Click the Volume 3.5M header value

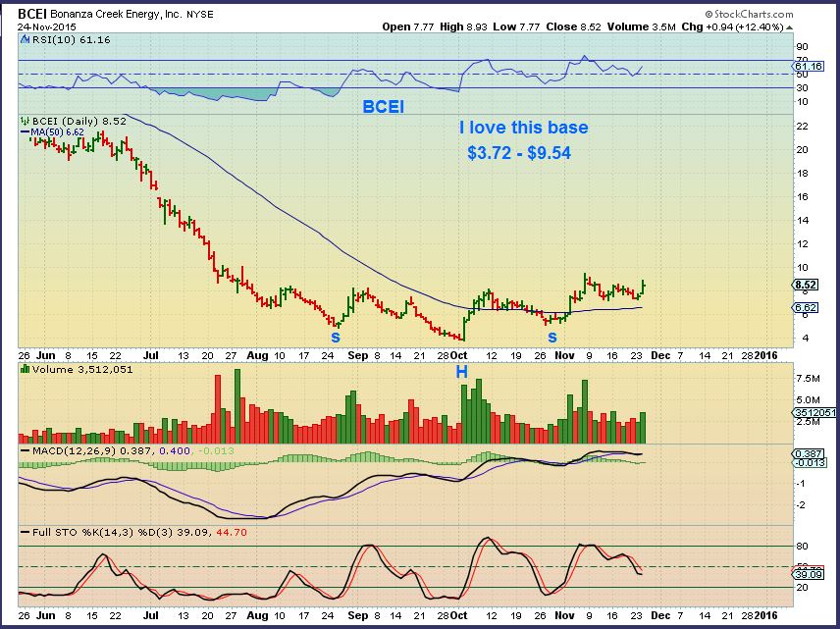coord(641,26)
